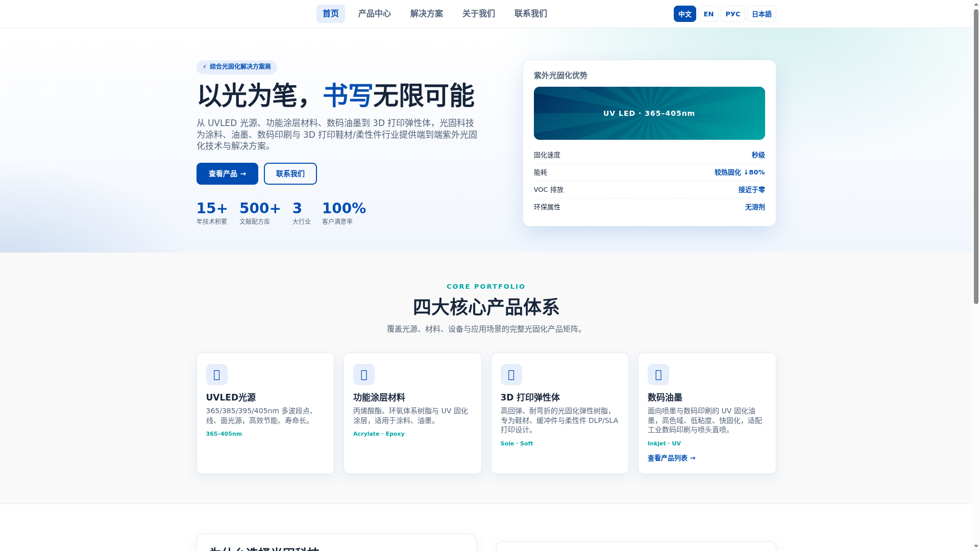Click the 紫外光固化优势 panel heading
980x551 pixels.
click(x=560, y=76)
